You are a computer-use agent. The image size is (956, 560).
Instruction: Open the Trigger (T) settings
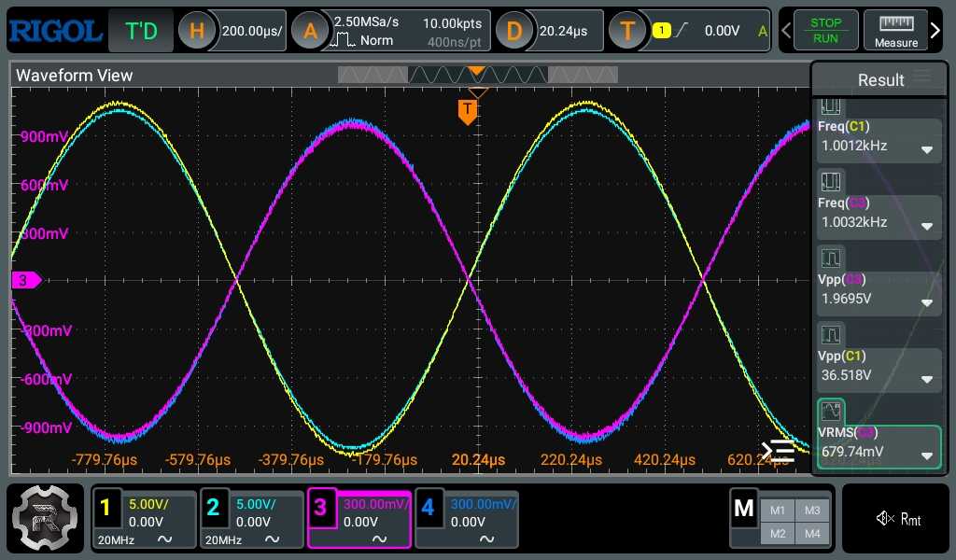pos(627,31)
